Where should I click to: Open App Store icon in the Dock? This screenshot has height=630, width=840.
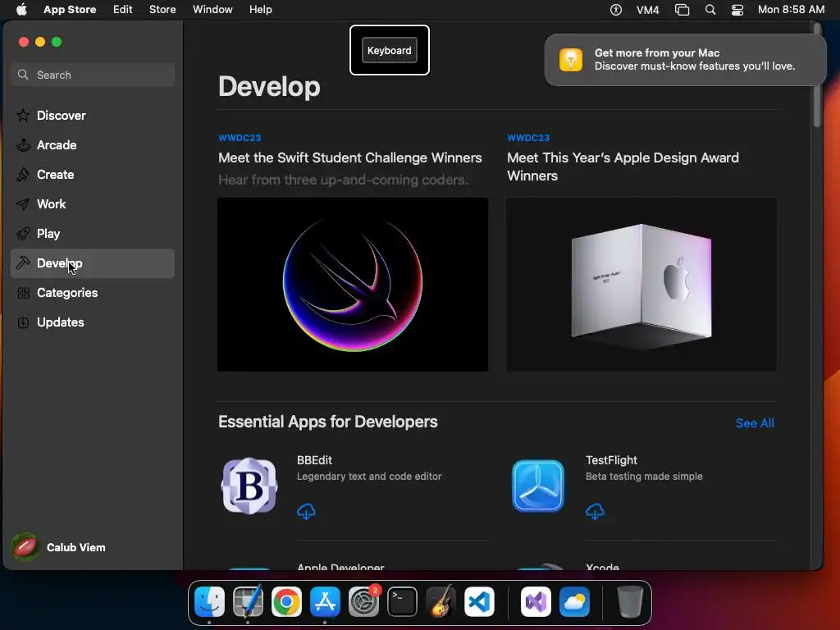tap(325, 601)
